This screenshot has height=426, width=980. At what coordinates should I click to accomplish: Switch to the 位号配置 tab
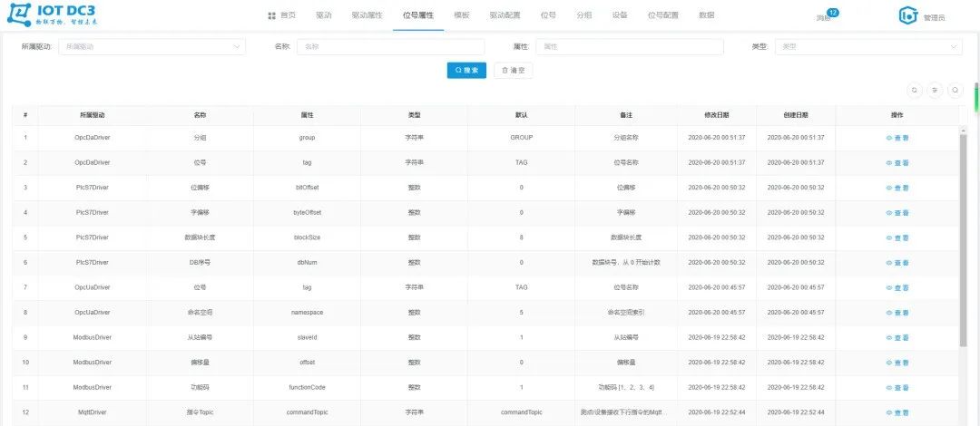(x=663, y=15)
